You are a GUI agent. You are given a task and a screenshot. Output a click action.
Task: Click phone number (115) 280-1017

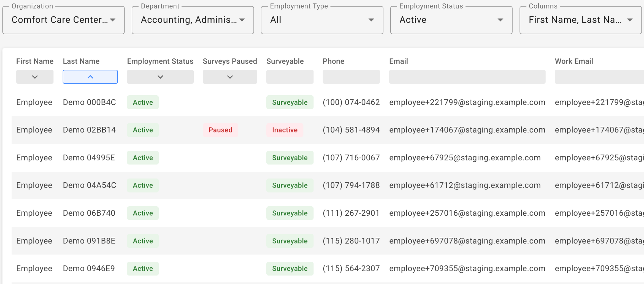pyautogui.click(x=351, y=241)
